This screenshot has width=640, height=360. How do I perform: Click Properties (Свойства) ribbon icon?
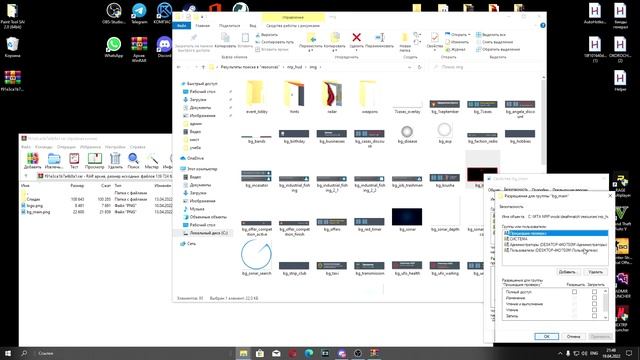click(435, 38)
